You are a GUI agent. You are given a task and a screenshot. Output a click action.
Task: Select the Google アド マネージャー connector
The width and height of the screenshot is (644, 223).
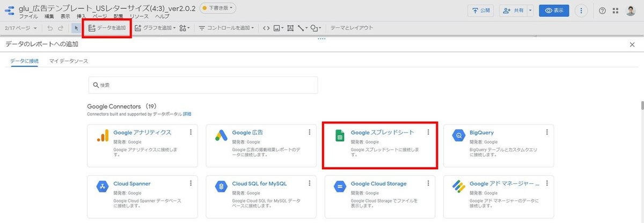pos(499,197)
